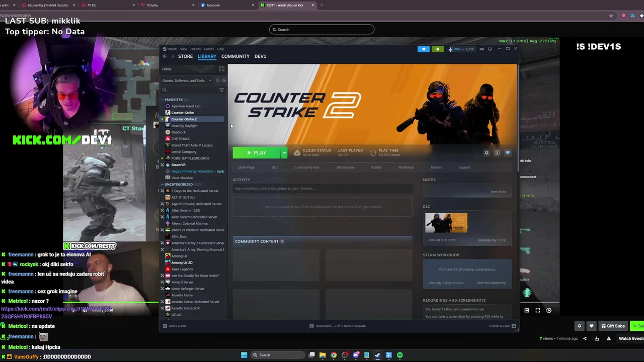
Task: Open the Workshop link for Counter-Strike 2
Action: [x=406, y=167]
